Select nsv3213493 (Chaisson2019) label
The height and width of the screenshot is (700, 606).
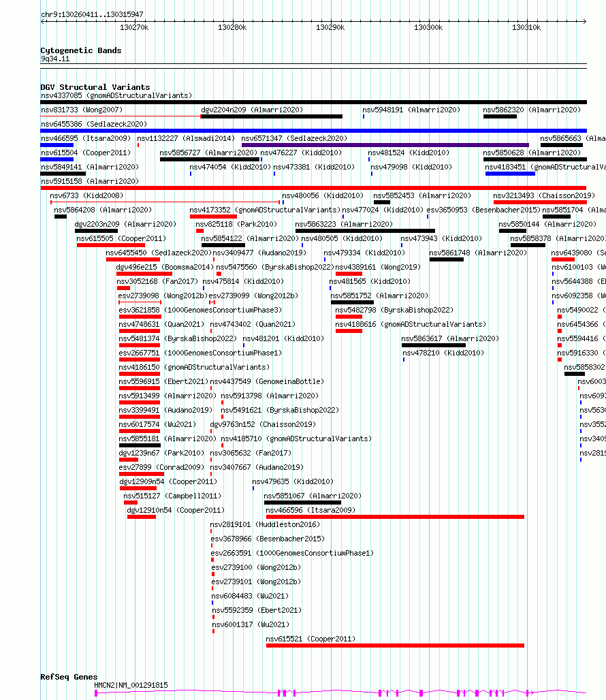(x=544, y=195)
